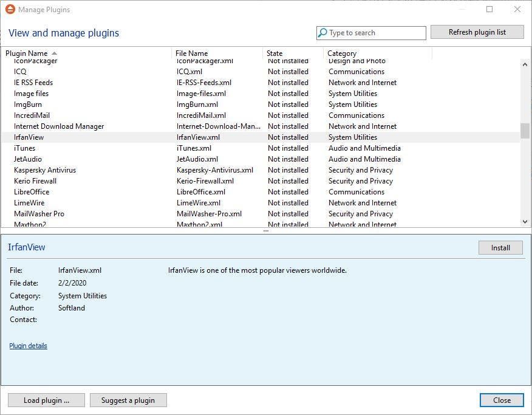Click Suggest a plugin button
532x415 pixels.
click(128, 400)
